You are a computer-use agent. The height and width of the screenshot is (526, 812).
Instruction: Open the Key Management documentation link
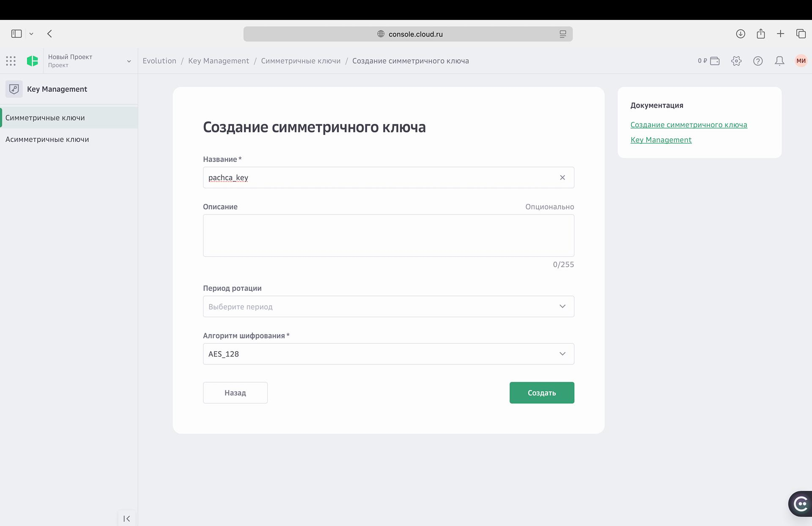point(661,140)
